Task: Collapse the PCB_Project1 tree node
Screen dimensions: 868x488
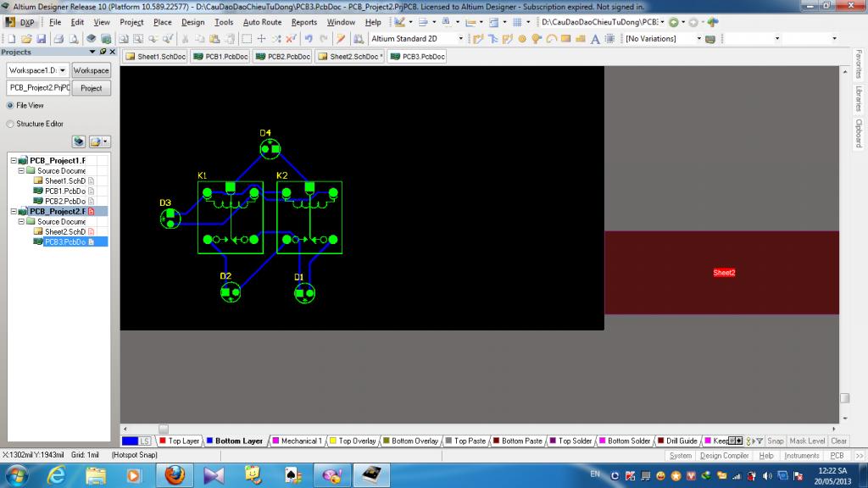Action: (x=13, y=161)
